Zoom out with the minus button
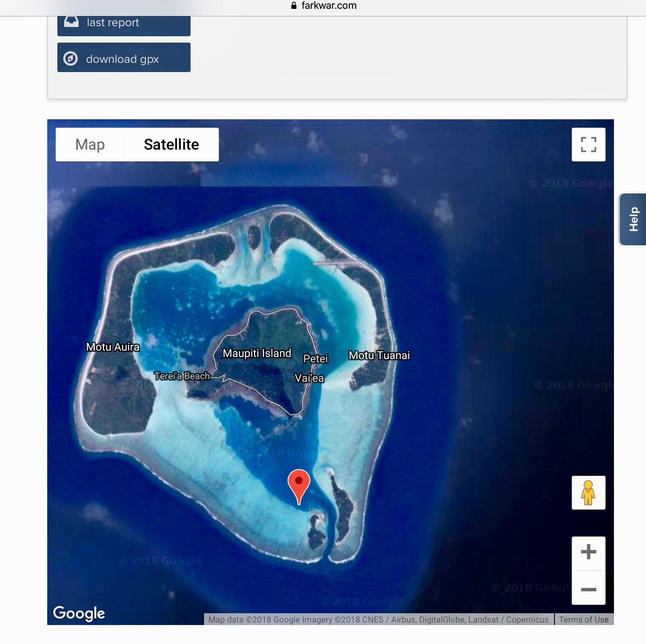The width and height of the screenshot is (646, 644). pos(588,589)
